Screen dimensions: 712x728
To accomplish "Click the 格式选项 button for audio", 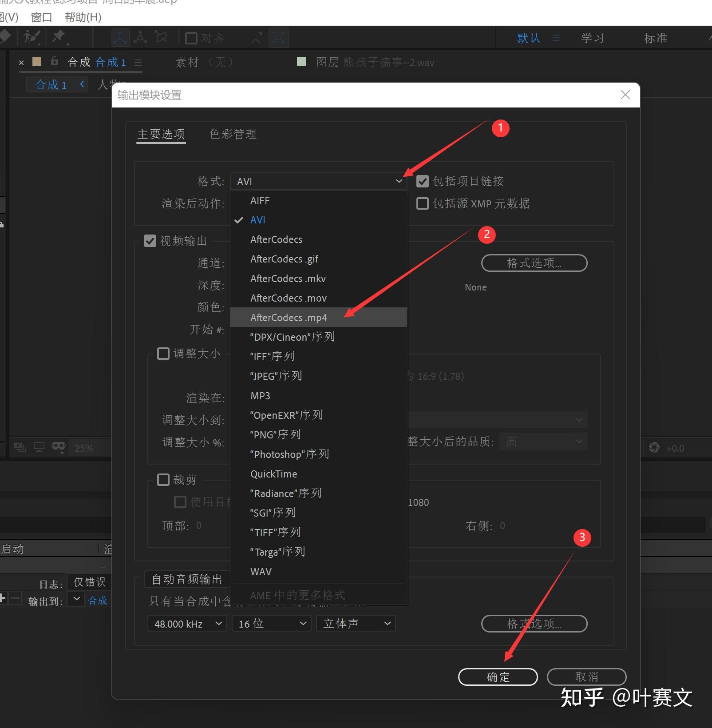I will pyautogui.click(x=534, y=624).
